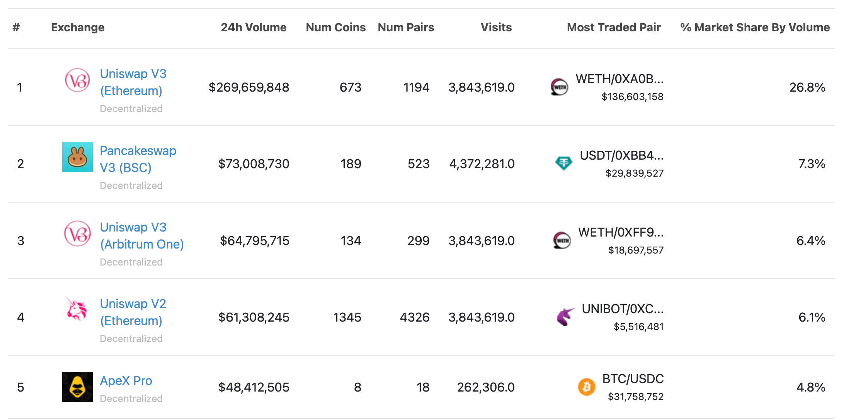Click the WETH icon next to WETH/0XA0B pair
The image size is (868, 419).
tap(559, 87)
